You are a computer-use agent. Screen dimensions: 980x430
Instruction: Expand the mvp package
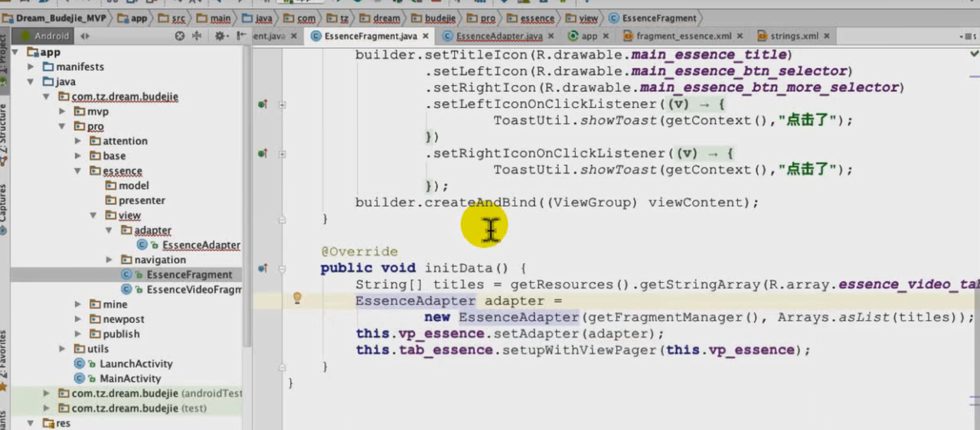(x=63, y=112)
